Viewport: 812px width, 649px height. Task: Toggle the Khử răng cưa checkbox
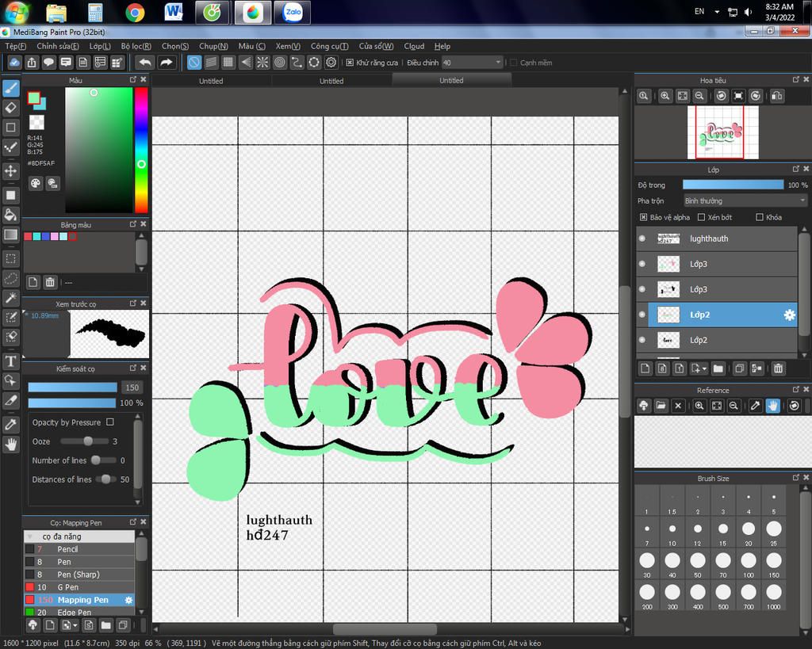350,63
